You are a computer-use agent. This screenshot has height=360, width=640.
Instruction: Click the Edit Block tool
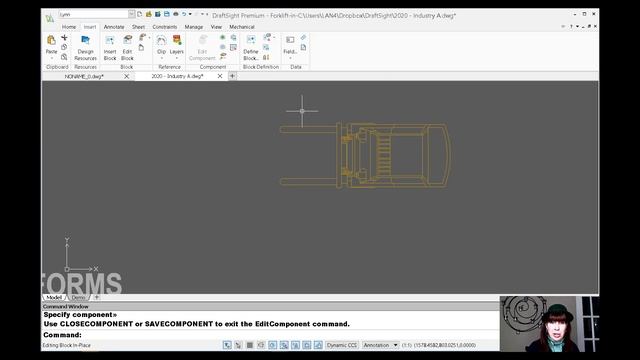(127, 47)
